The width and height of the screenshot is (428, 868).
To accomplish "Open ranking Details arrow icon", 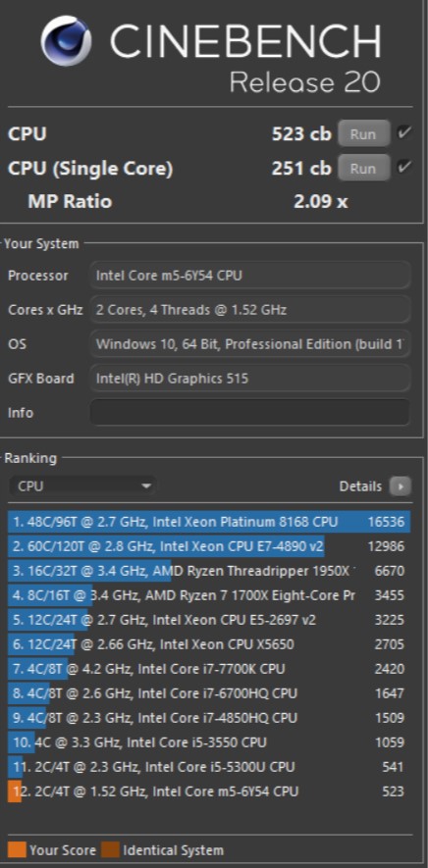I will 401,486.
